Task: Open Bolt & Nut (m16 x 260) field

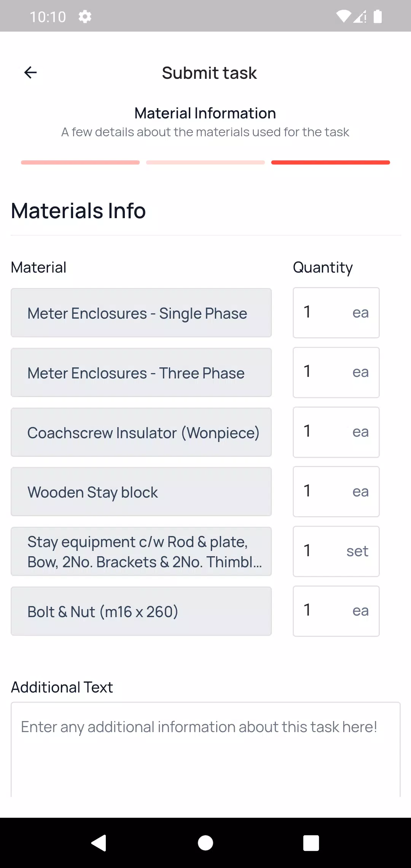Action: (x=141, y=611)
